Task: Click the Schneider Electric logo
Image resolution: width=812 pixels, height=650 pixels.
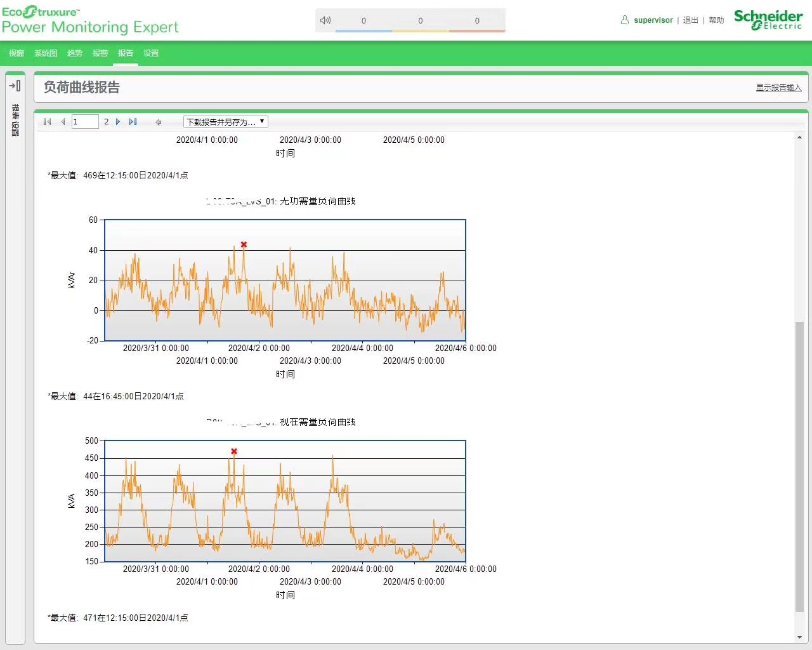Action: click(x=768, y=20)
